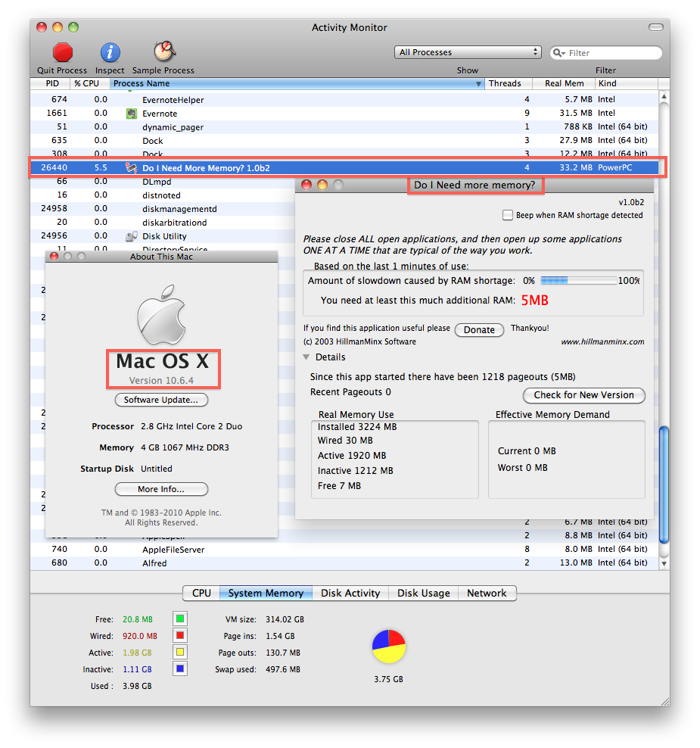Click the yellow Active memory color swatch
Viewport: 700px width, 748px height.
click(x=180, y=652)
